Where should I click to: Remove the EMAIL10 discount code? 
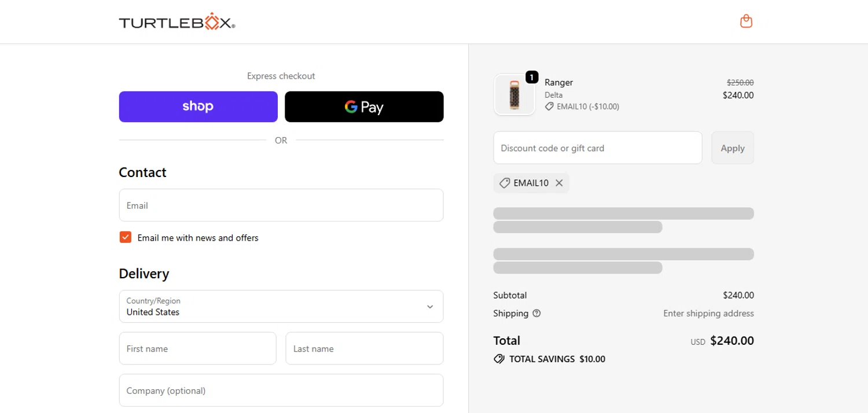point(559,183)
